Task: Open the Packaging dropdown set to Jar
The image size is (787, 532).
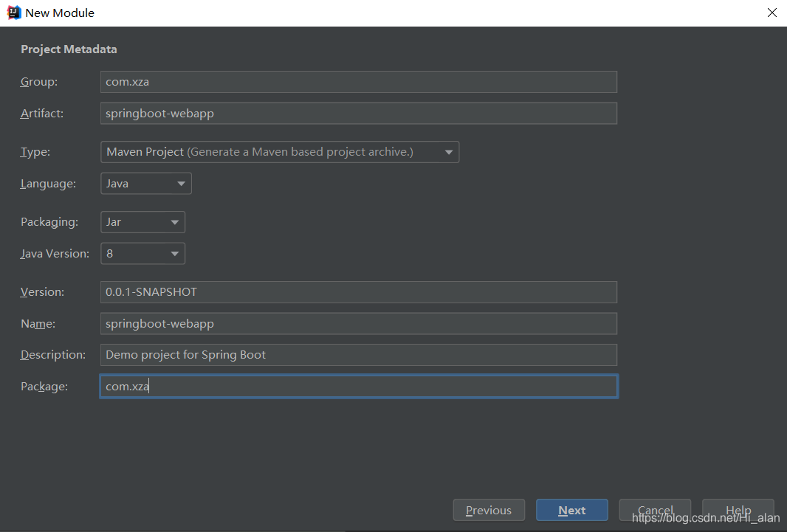Action: (x=142, y=222)
